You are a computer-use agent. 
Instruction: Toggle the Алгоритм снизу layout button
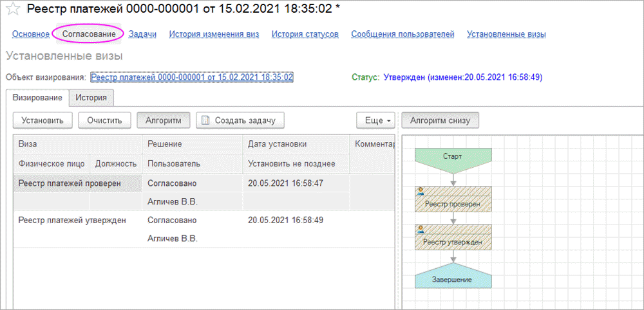tap(440, 120)
